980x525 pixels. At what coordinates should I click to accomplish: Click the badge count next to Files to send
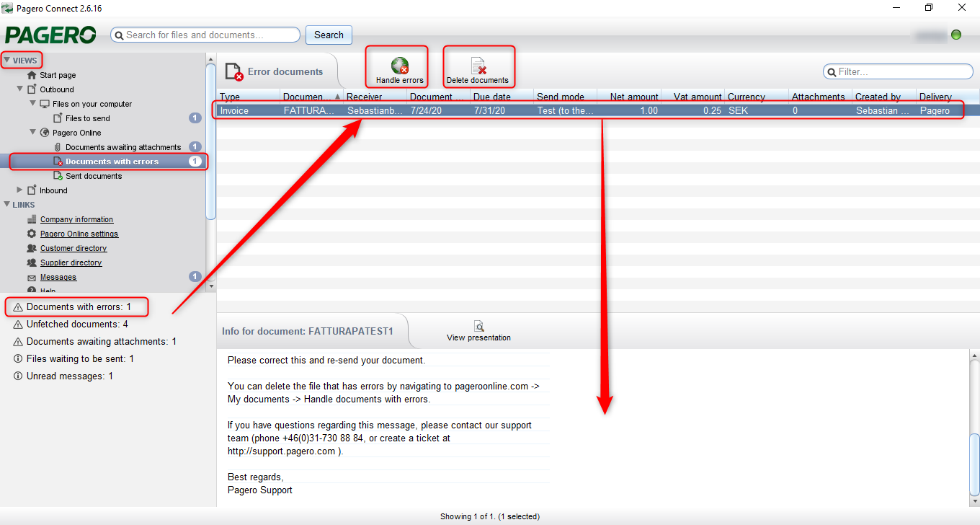(195, 118)
